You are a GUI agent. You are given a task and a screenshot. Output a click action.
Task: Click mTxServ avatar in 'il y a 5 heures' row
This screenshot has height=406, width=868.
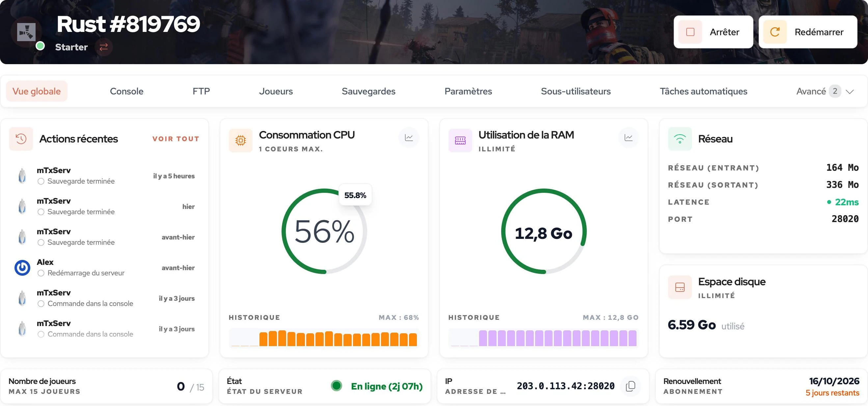tap(22, 176)
